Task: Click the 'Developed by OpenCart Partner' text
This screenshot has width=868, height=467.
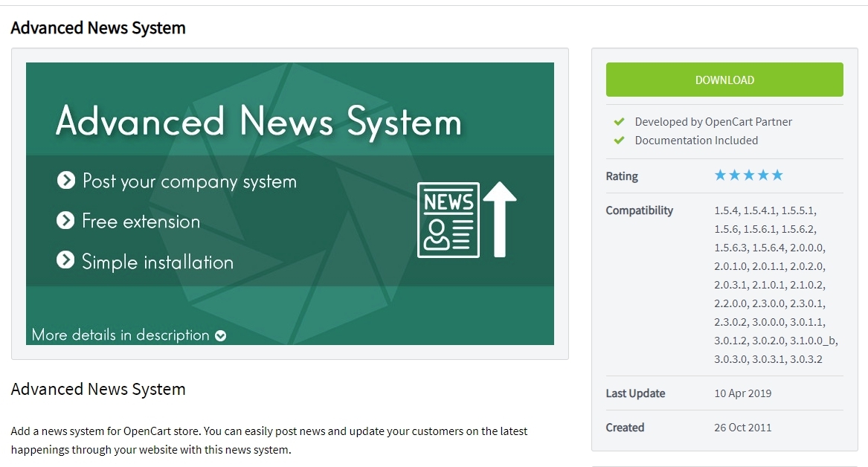Action: (x=713, y=122)
